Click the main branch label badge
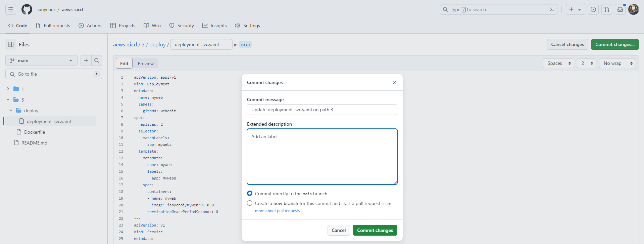 (x=245, y=44)
